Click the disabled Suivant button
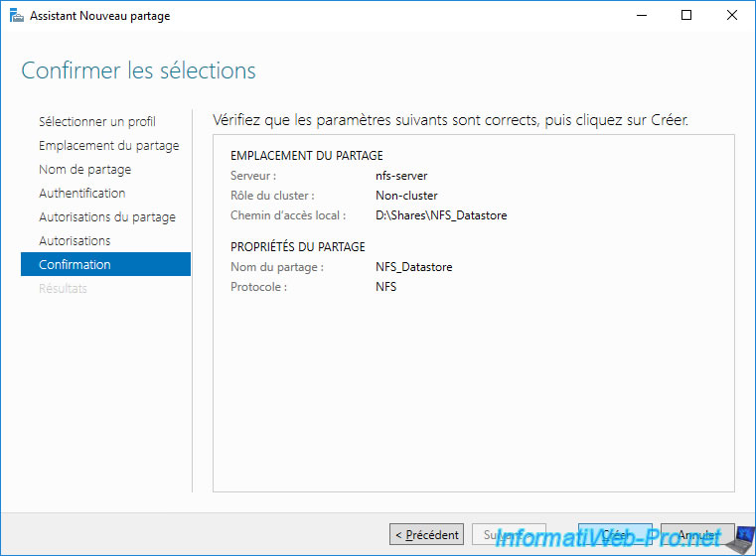Viewport: 756px width, 556px height. click(509, 534)
